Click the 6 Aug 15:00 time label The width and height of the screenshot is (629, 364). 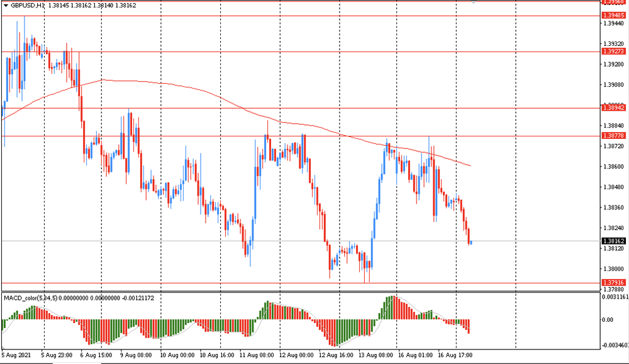97,355
